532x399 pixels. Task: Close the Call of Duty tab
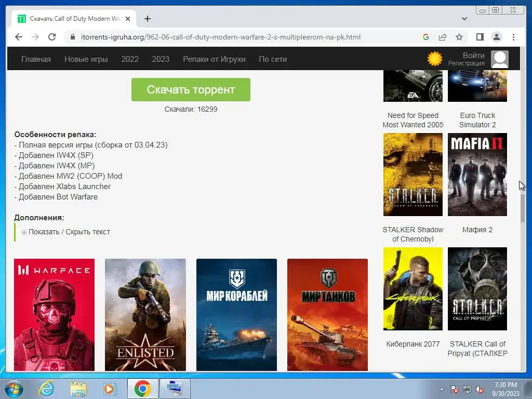[x=128, y=19]
